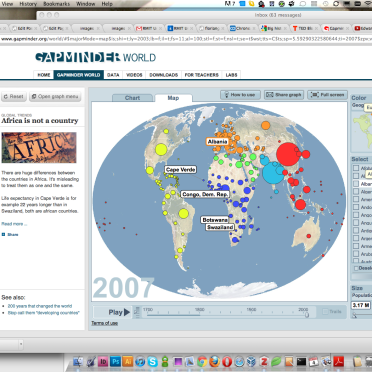The width and height of the screenshot is (372, 372).
Task: Check the Armenia country checkbox
Action: tap(356, 246)
